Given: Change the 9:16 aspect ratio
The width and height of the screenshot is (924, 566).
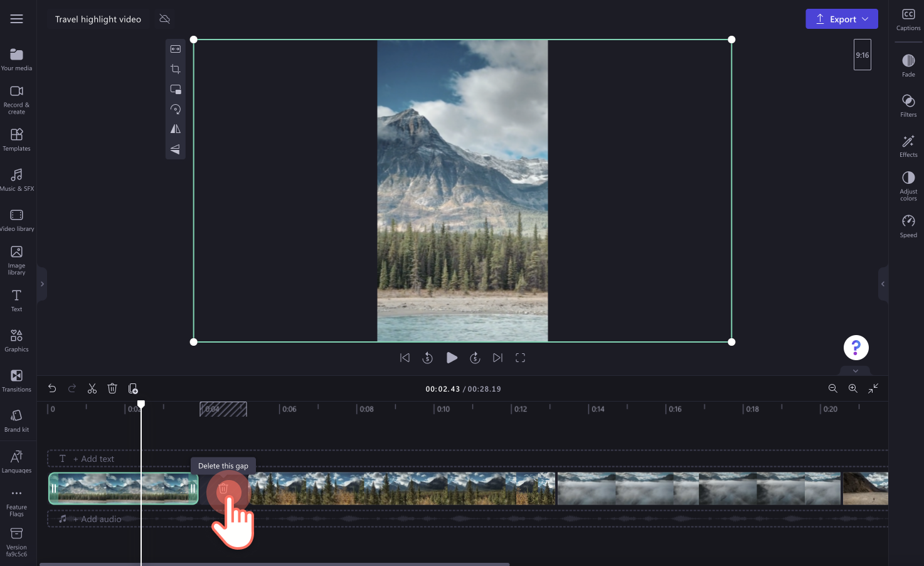Looking at the screenshot, I should [863, 55].
